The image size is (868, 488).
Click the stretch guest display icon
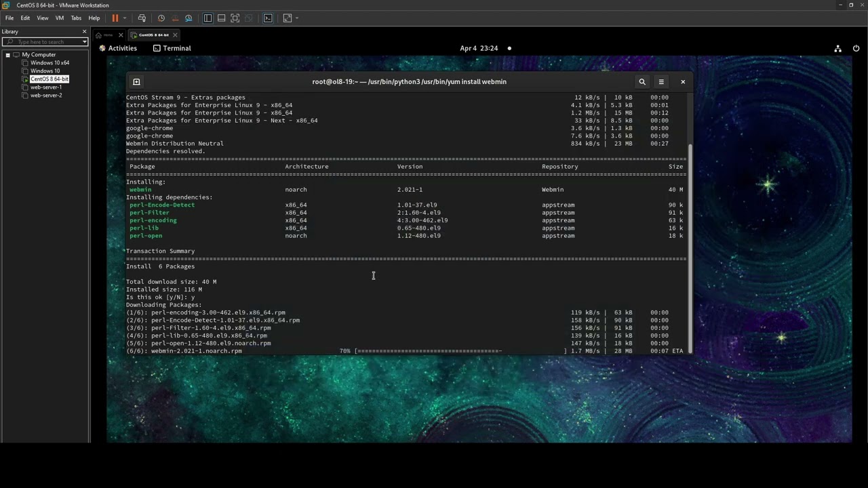pyautogui.click(x=287, y=18)
